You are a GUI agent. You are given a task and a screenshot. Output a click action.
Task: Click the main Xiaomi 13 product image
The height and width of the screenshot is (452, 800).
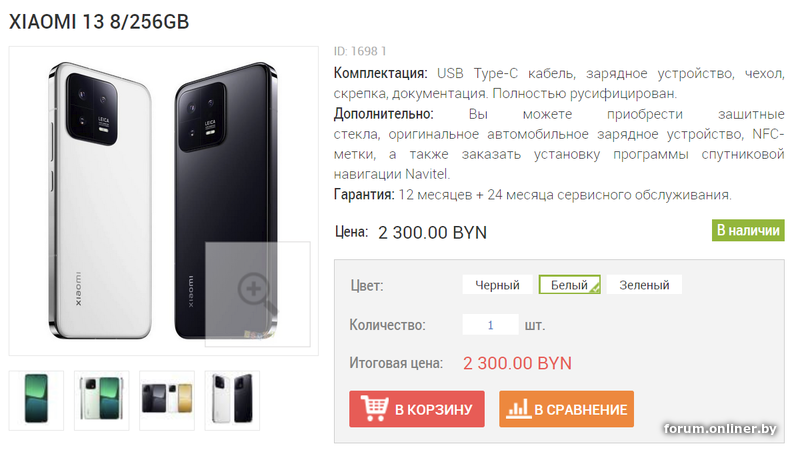[164, 201]
